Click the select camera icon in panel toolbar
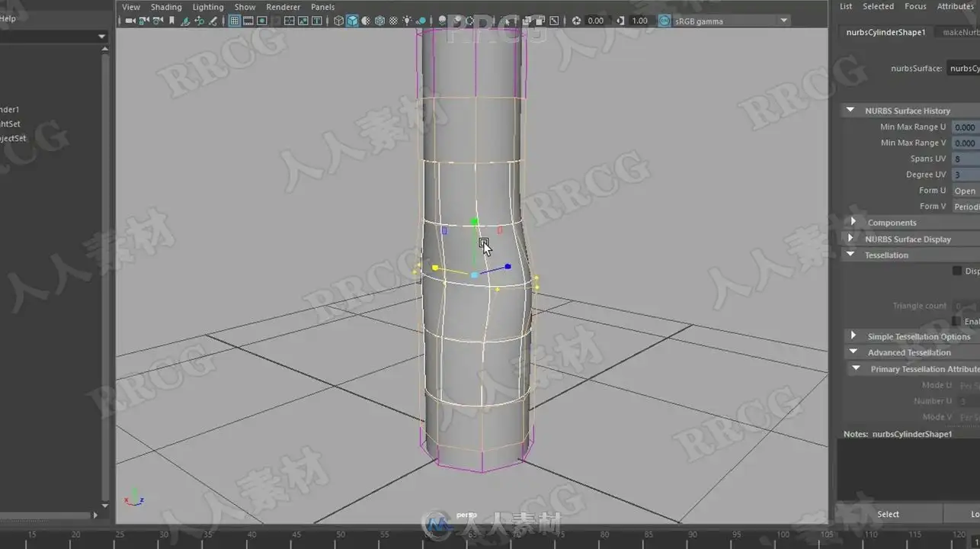Screen dimensions: 980x549 130,21
